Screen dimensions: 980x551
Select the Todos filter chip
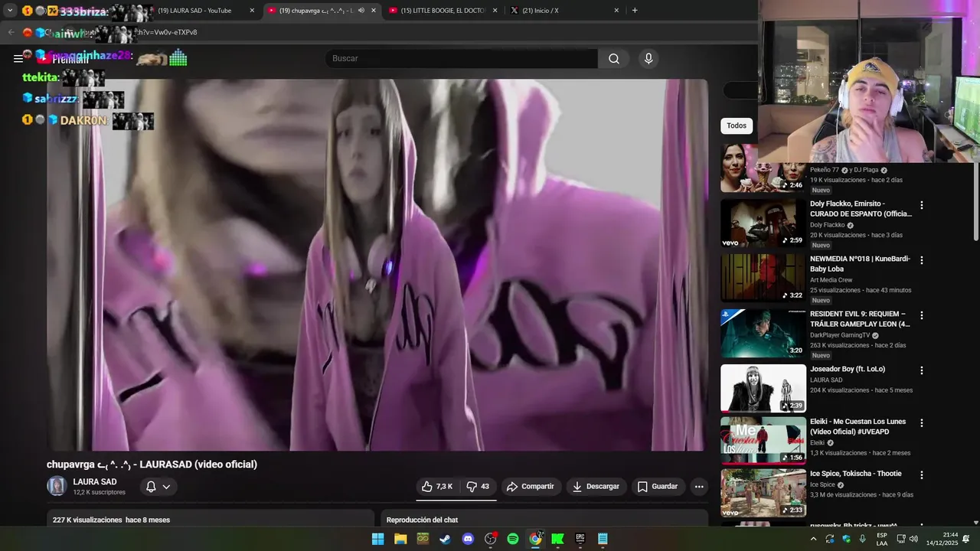[x=737, y=126]
